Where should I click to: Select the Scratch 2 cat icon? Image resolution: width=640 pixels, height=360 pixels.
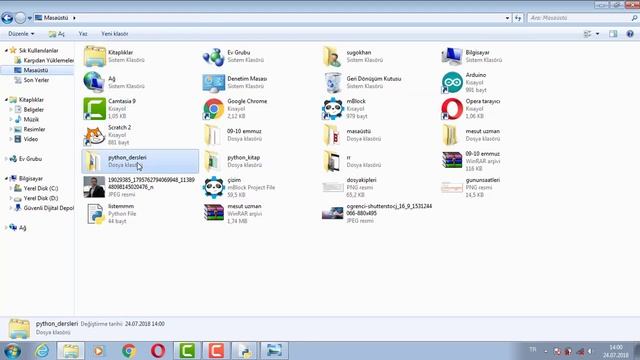tap(95, 135)
